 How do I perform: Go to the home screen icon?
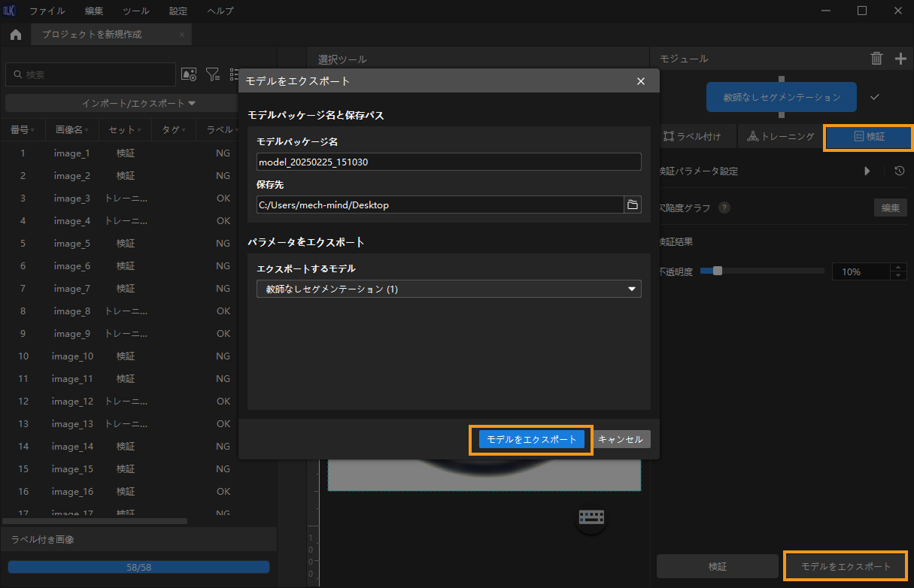(x=15, y=35)
